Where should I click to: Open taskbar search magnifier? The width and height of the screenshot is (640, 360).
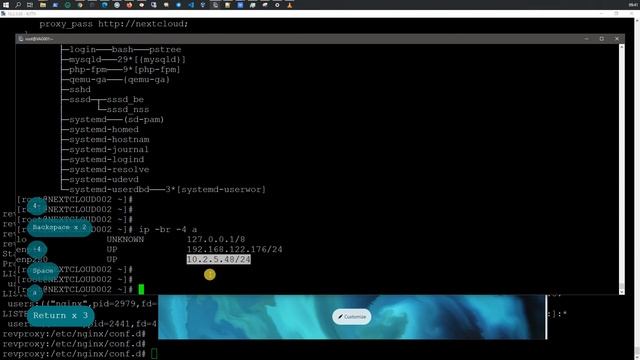coord(18,5)
